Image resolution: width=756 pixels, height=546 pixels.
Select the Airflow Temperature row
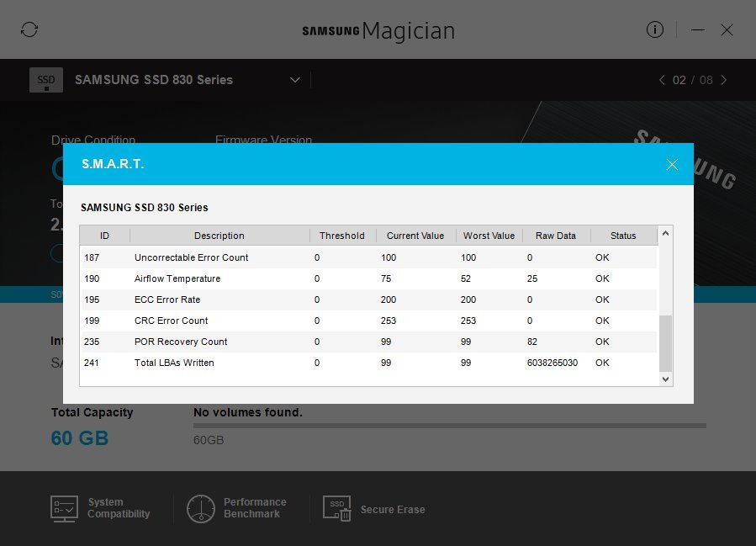pos(368,278)
